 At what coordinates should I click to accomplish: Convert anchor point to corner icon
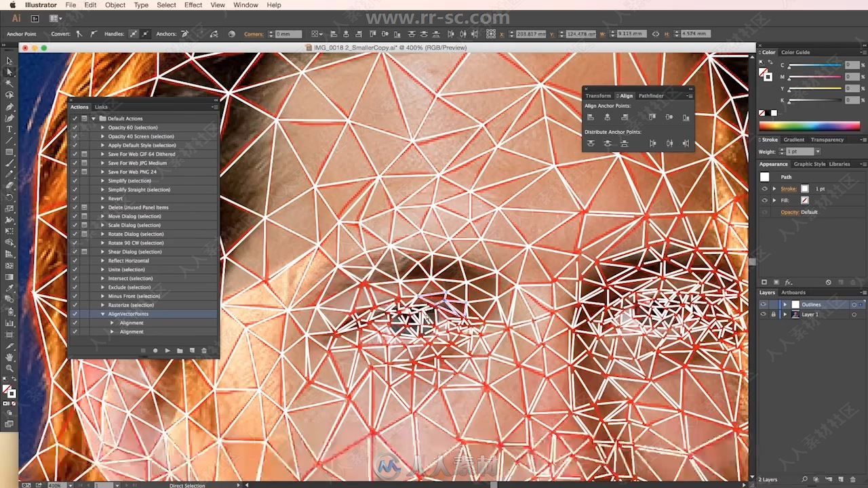tap(79, 34)
